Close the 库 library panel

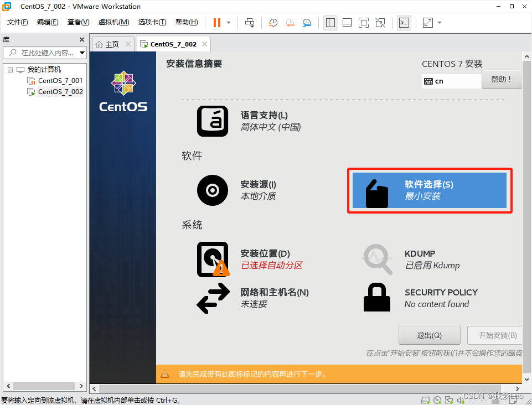[x=82, y=40]
